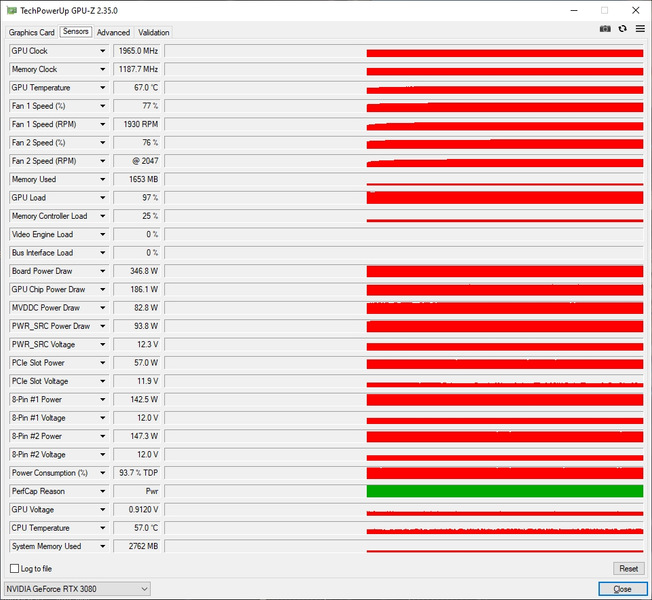Screen dimensions: 652x600
Task: Click the GPU Chip Power Draw value 186.1 W
Action: pyautogui.click(x=137, y=289)
